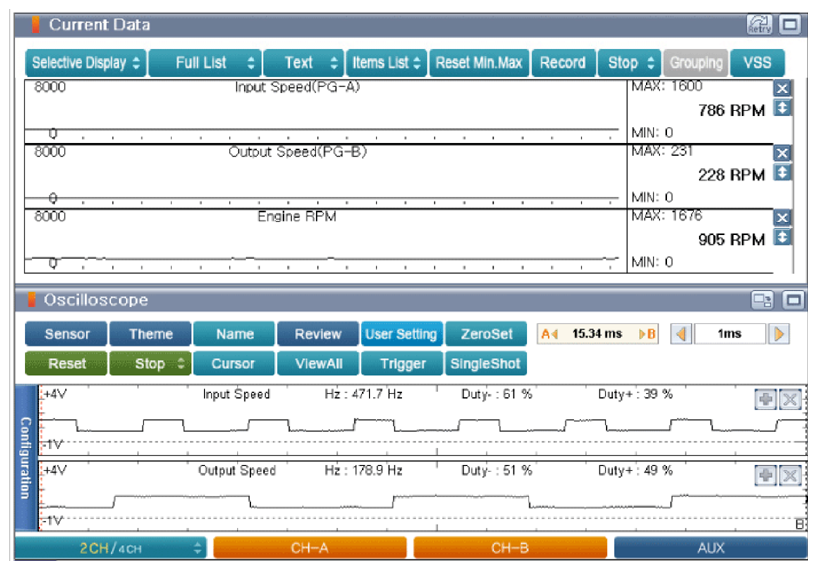Screen dimensions: 817x570
Task: Click the 178.9 Hz frequency readout
Action: pos(364,470)
